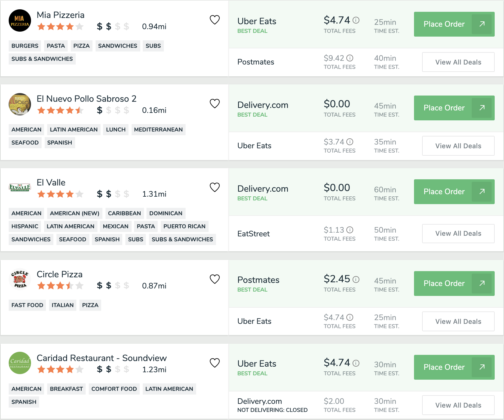The image size is (504, 420).
Task: Open the El Nuevo Pollo Sabroso logo
Action: pyautogui.click(x=20, y=104)
